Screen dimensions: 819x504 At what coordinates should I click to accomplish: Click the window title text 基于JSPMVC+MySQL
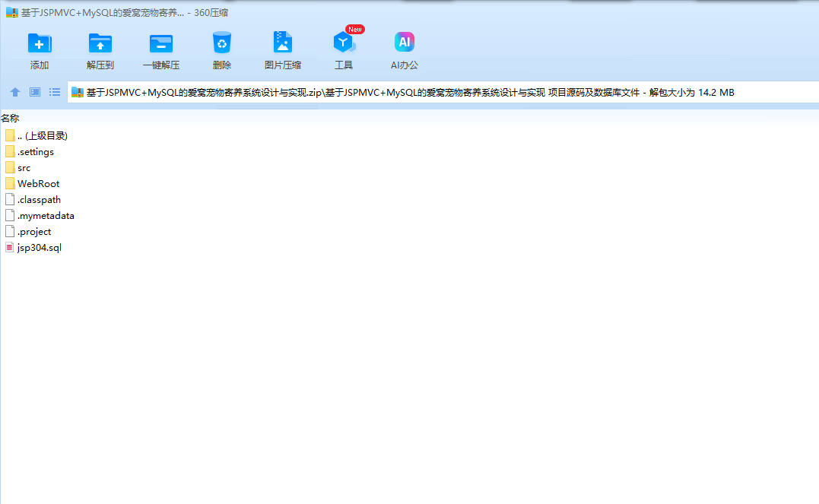click(x=124, y=12)
